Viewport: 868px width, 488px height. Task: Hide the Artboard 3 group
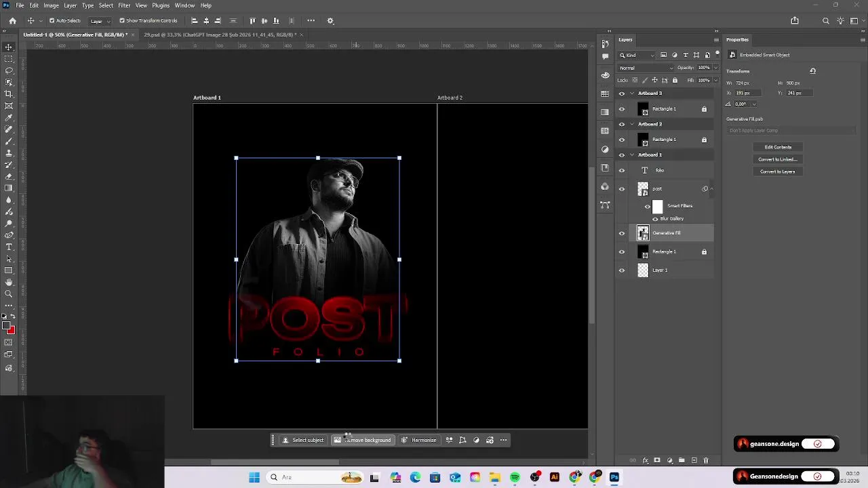622,94
